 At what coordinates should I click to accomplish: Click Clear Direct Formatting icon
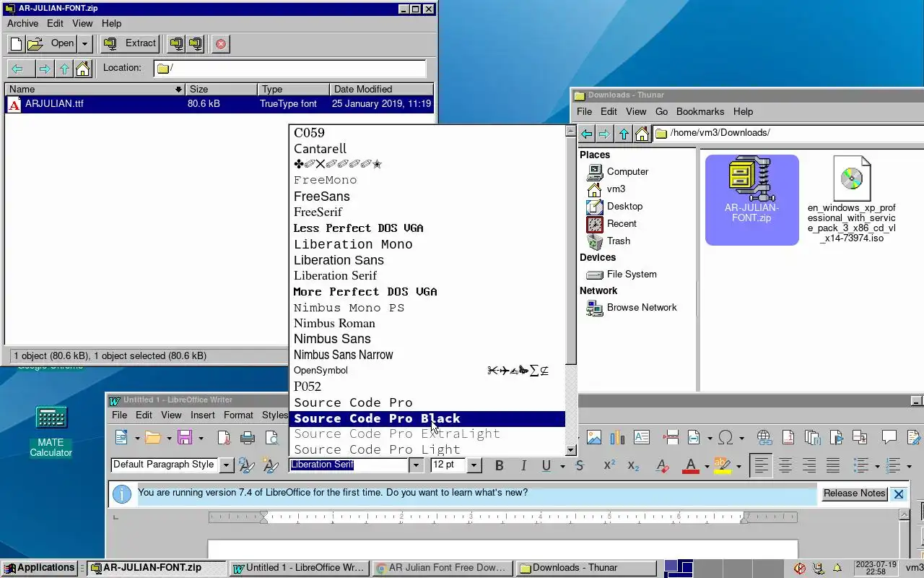point(661,465)
